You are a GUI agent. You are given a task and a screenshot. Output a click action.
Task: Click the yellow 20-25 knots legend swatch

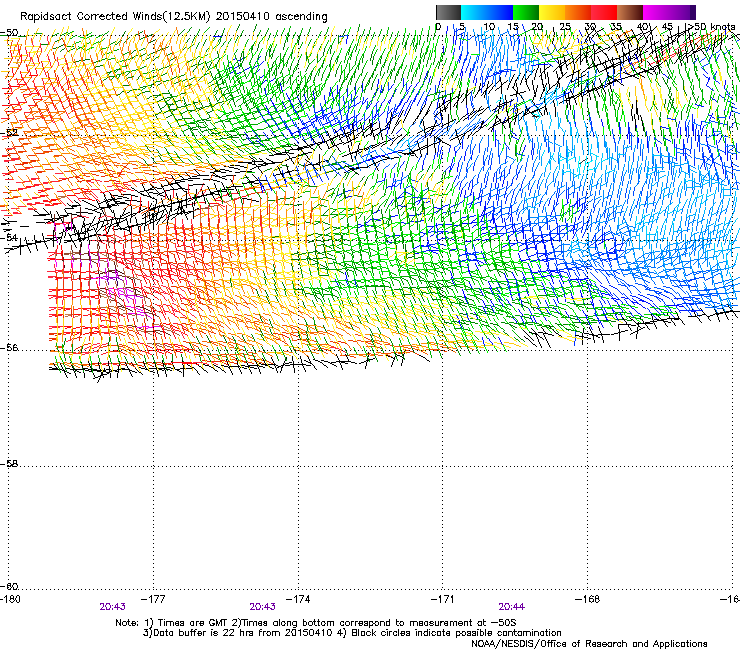pos(552,12)
